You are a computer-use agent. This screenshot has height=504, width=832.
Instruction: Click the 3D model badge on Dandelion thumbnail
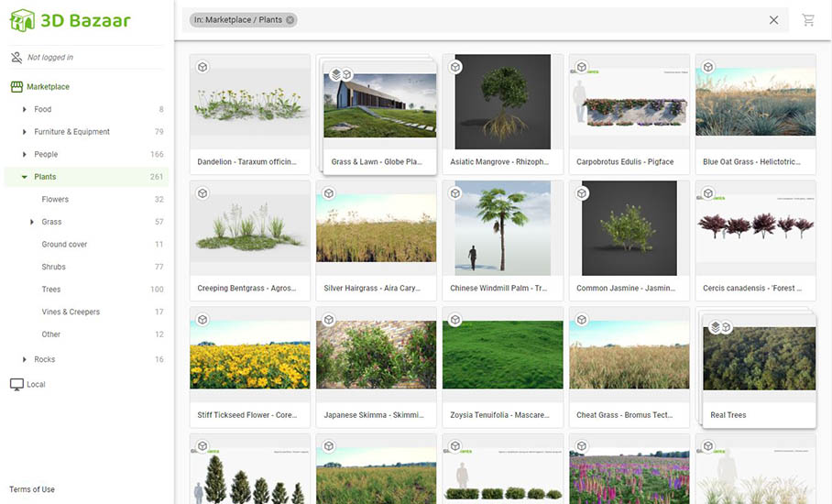(x=203, y=67)
